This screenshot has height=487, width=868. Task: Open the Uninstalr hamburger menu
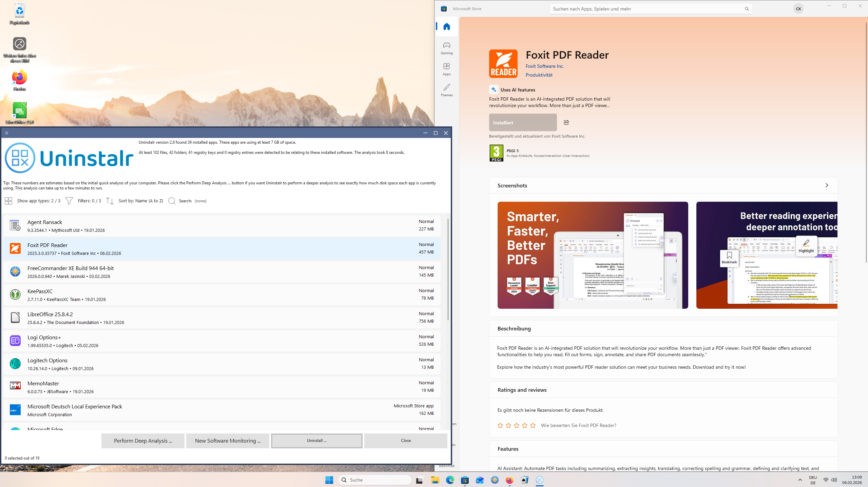[x=6, y=133]
